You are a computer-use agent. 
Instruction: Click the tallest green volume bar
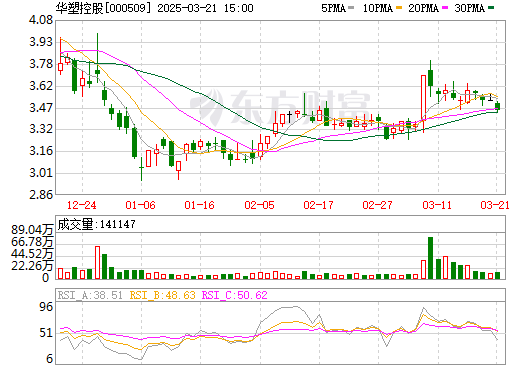pos(430,258)
